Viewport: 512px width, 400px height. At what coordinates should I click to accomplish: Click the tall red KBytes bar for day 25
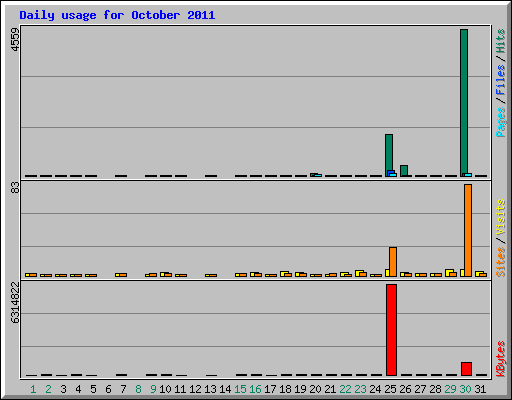(x=391, y=330)
